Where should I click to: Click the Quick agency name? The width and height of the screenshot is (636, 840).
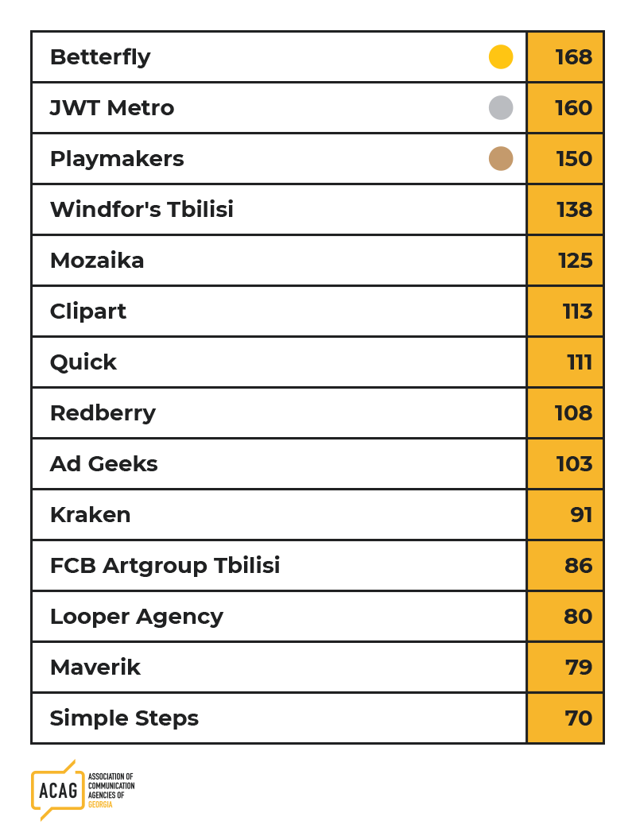(x=83, y=362)
